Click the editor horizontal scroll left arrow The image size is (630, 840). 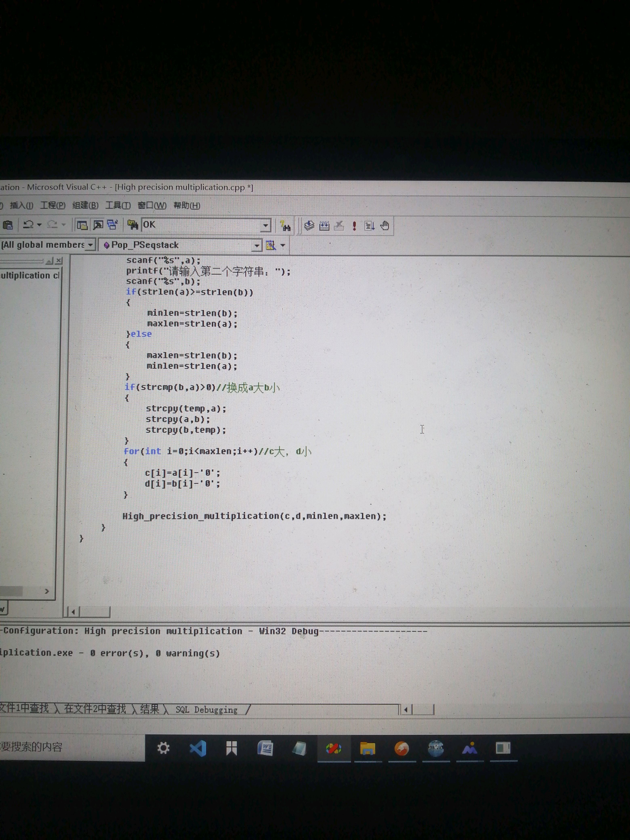(73, 611)
